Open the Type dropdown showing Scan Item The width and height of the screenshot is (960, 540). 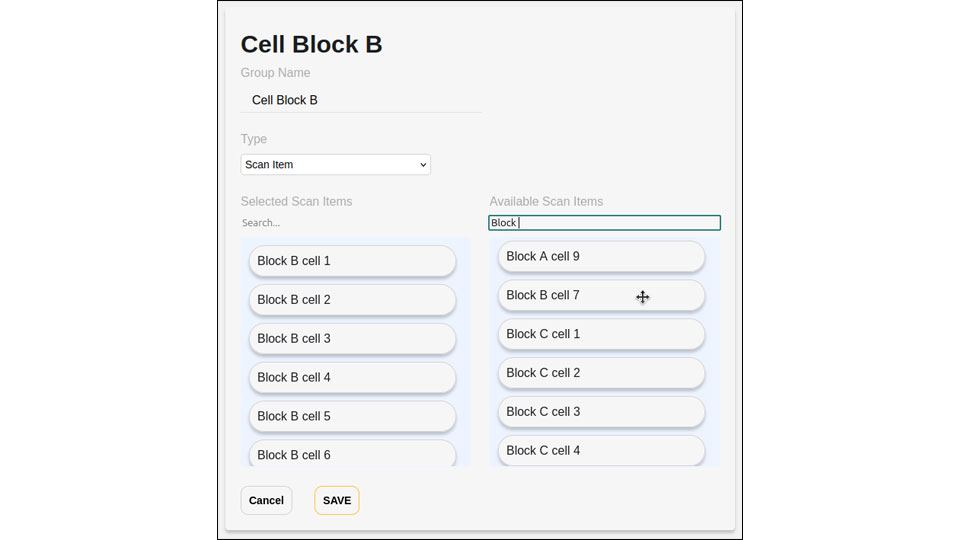tap(335, 165)
